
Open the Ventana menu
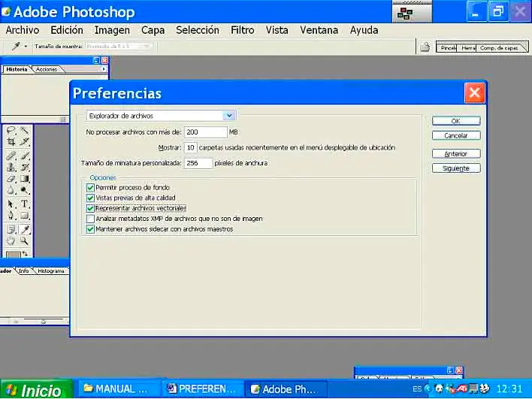pos(319,30)
